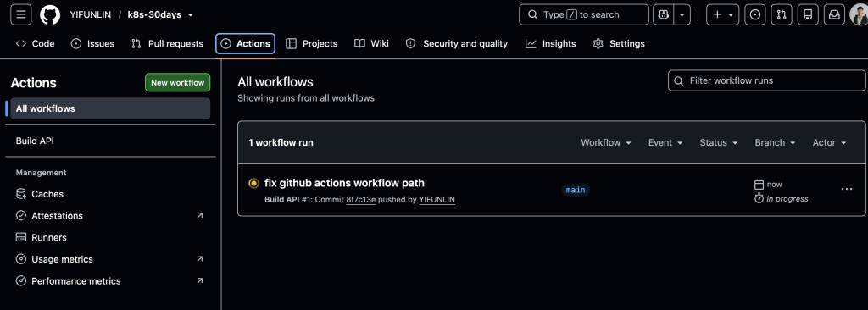Click the Attestations external link arrow
This screenshot has width=868, height=310.
point(200,215)
